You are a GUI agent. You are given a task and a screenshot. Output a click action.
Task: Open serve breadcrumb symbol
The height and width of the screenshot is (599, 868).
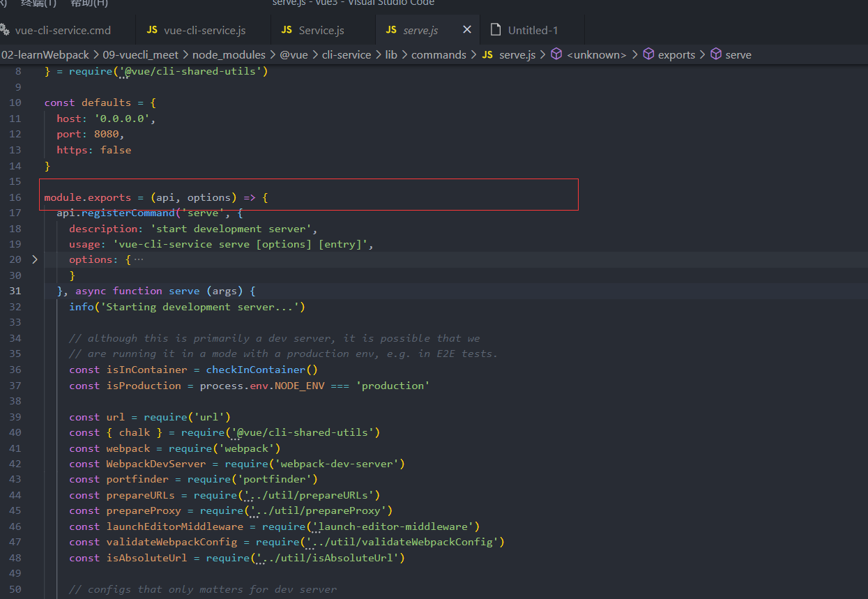(738, 54)
